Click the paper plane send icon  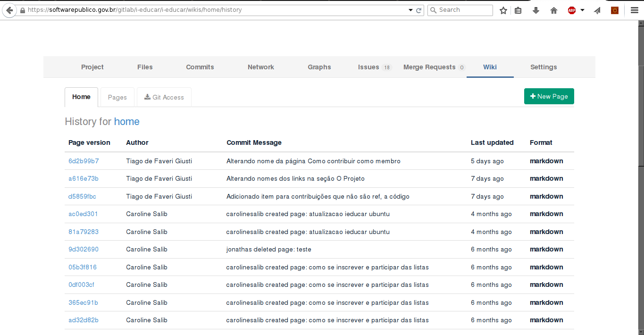pyautogui.click(x=597, y=10)
